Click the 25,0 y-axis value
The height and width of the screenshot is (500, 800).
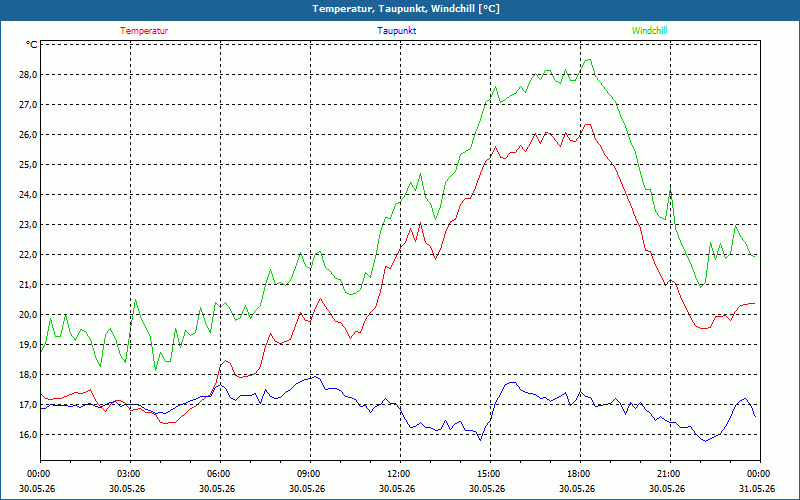coord(29,165)
